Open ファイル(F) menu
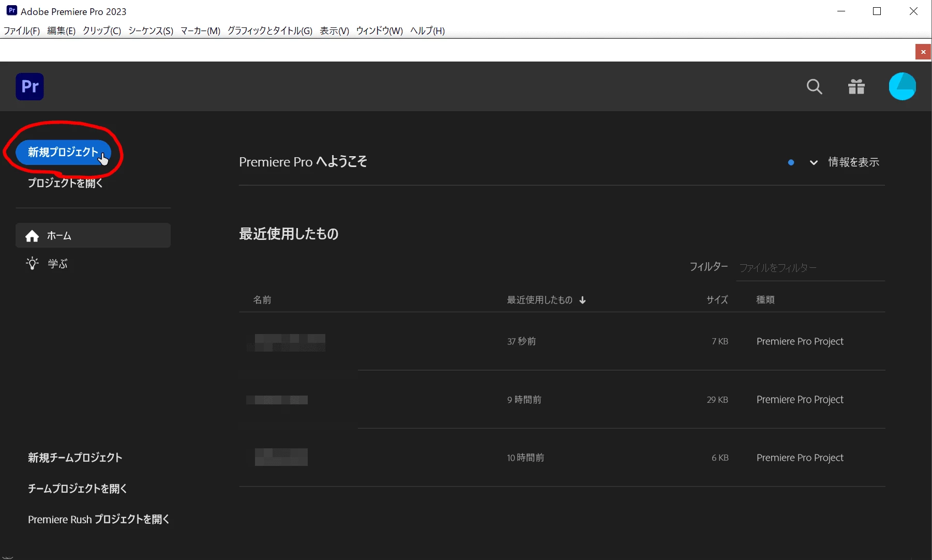932x560 pixels. 22,31
